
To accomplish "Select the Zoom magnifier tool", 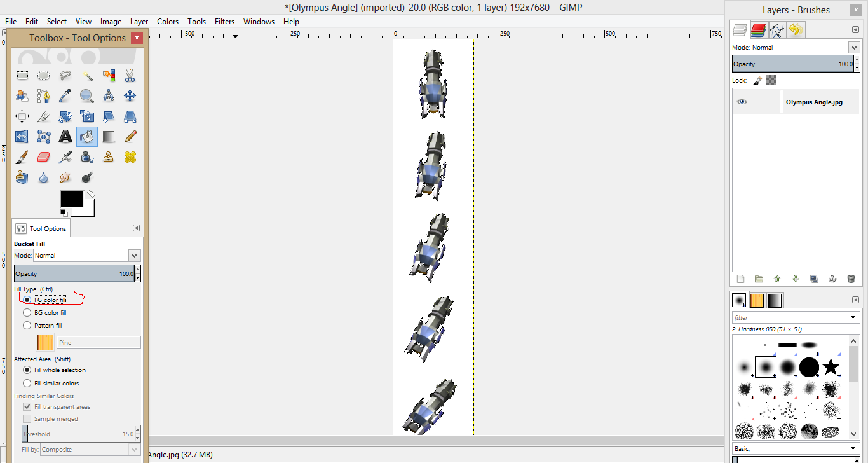I will point(87,96).
